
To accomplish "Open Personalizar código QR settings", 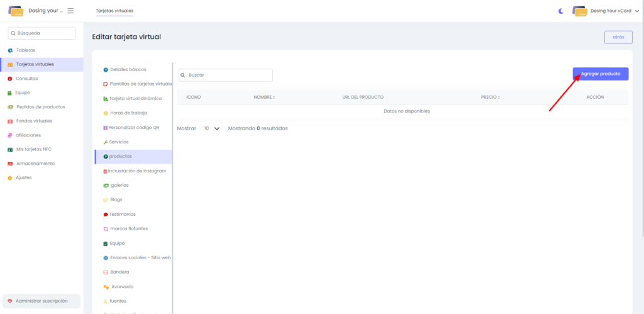I will tap(133, 127).
